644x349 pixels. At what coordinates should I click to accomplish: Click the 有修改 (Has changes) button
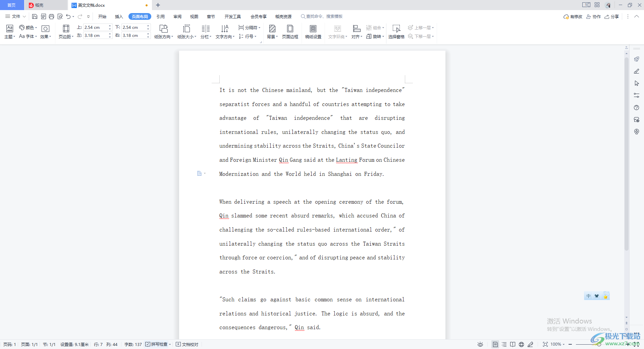click(573, 16)
